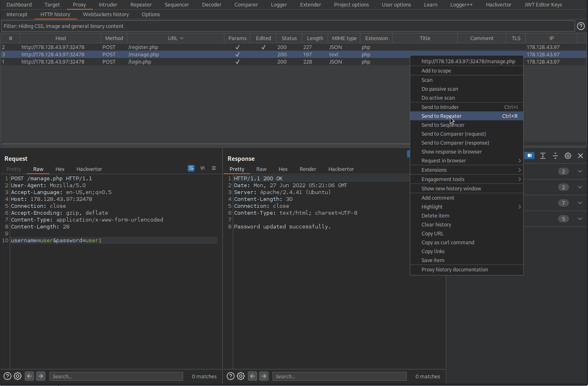Go to next match in response search

point(264,376)
